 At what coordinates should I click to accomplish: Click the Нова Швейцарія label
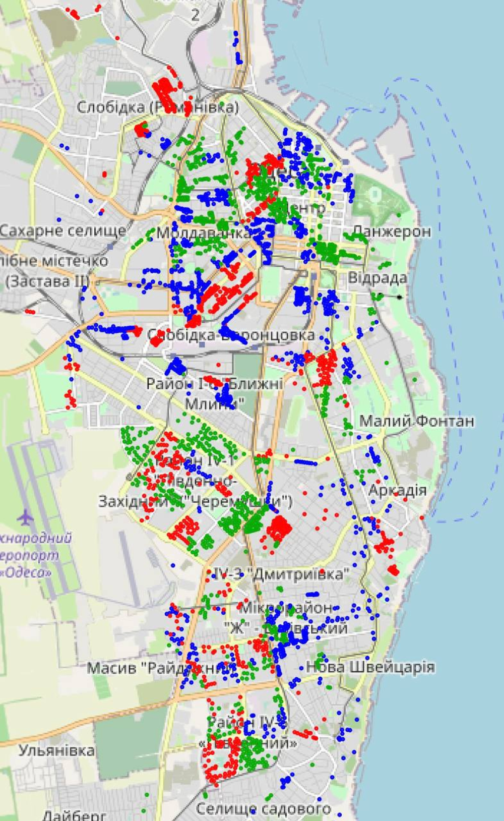click(370, 667)
